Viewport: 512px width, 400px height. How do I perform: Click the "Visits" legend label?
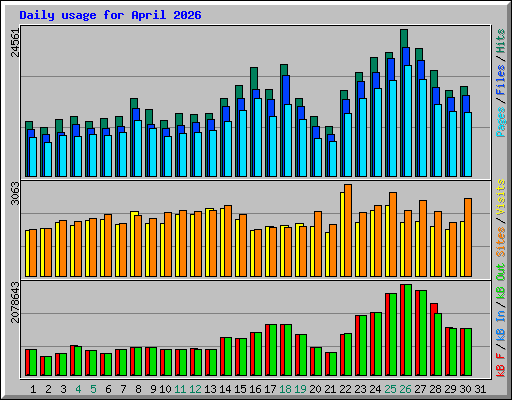(501, 198)
